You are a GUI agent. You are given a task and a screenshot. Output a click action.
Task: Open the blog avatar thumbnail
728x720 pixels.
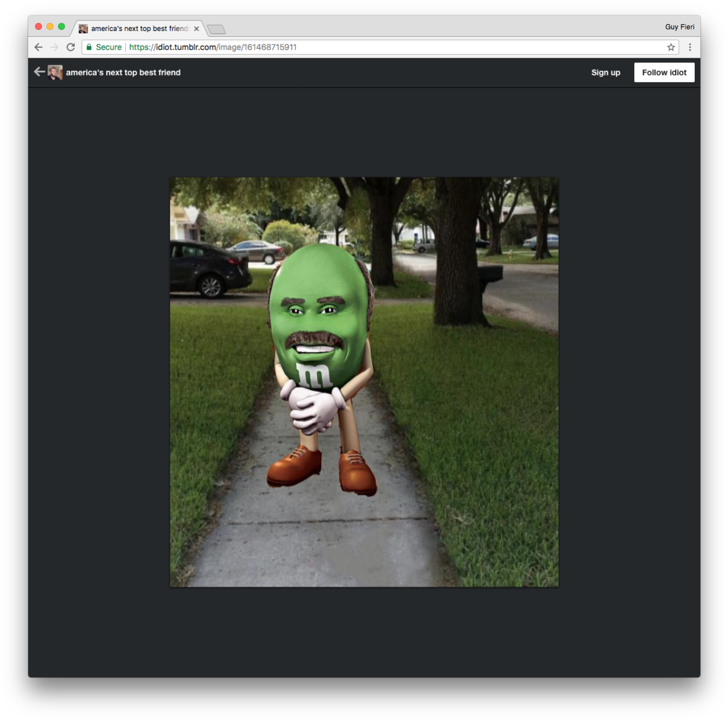tap(55, 73)
